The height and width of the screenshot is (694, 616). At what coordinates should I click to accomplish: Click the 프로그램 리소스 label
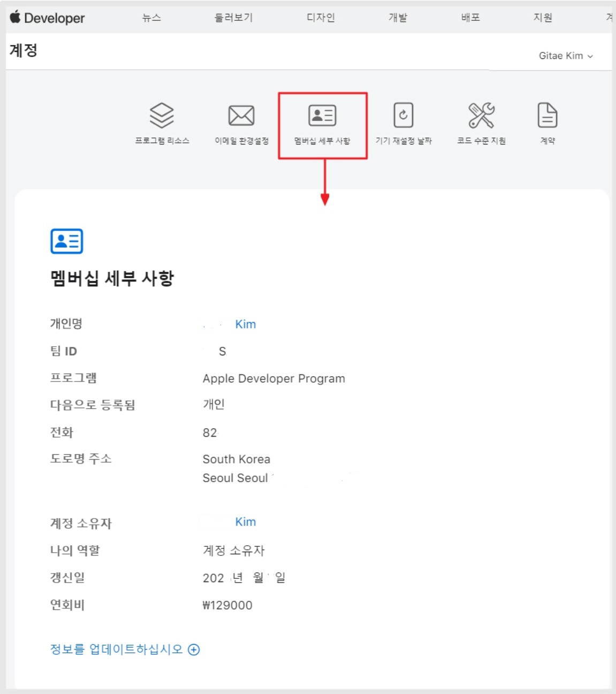point(162,141)
